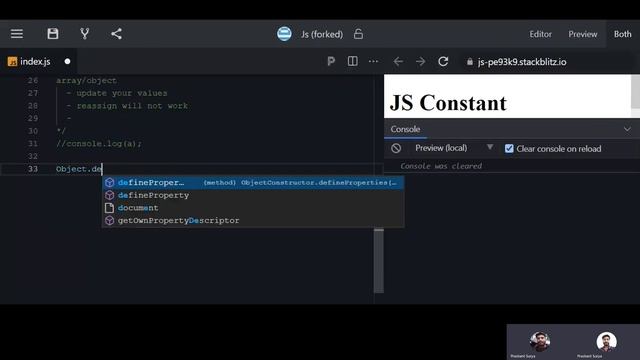This screenshot has width=640, height=360.
Task: Select the index.js file tab
Action: 38,62
